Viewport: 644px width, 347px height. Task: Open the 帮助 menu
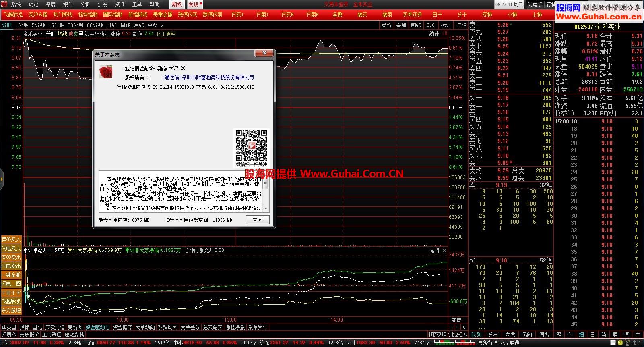click(x=154, y=4)
